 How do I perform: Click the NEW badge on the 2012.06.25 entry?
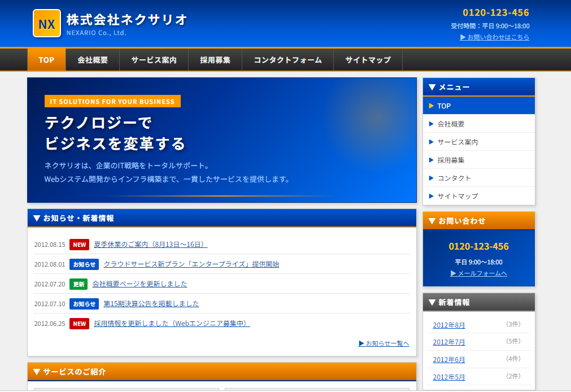pyautogui.click(x=80, y=324)
